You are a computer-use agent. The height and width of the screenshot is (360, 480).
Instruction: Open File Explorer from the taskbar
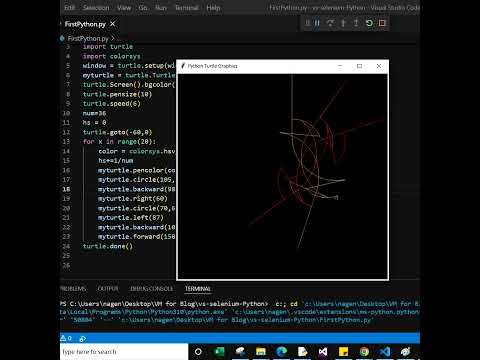[x=261, y=352]
